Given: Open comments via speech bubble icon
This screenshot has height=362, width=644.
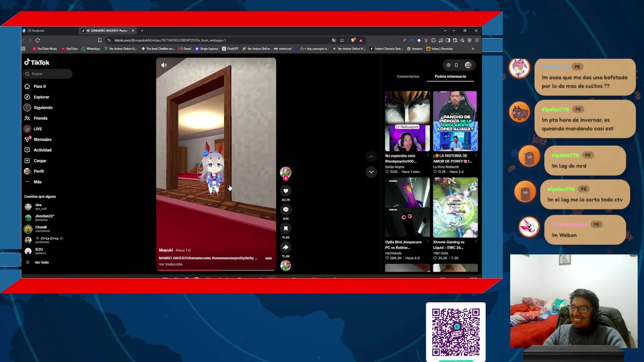Looking at the screenshot, I should tap(286, 209).
